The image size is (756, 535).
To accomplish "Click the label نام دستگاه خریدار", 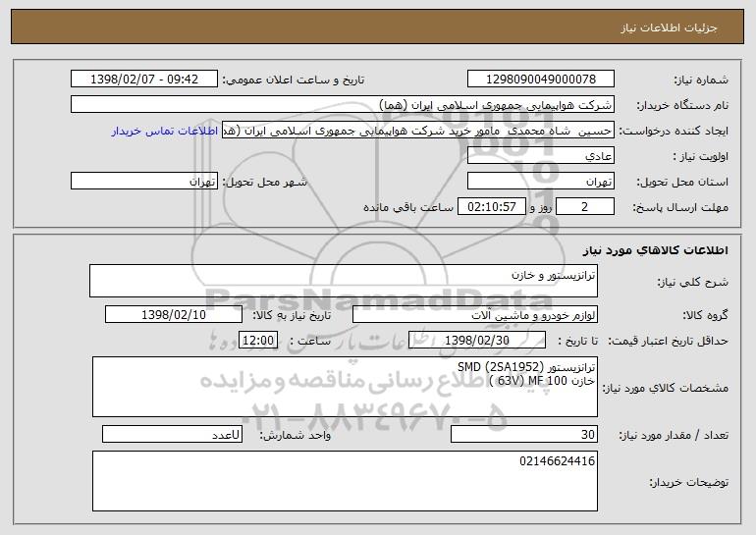I will click(682, 106).
